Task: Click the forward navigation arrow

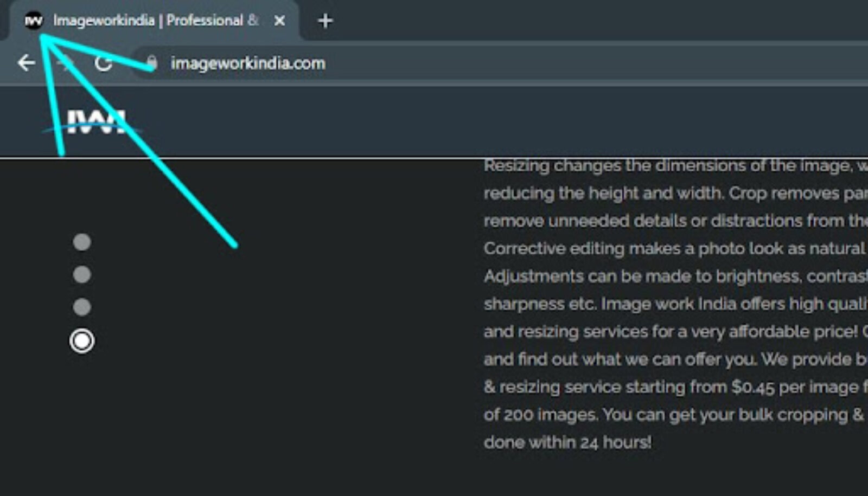Action: click(x=65, y=62)
